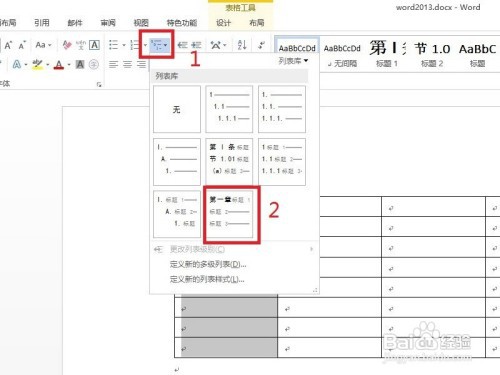
Task: Click the Clear Formatting eraser icon
Action: point(67,45)
